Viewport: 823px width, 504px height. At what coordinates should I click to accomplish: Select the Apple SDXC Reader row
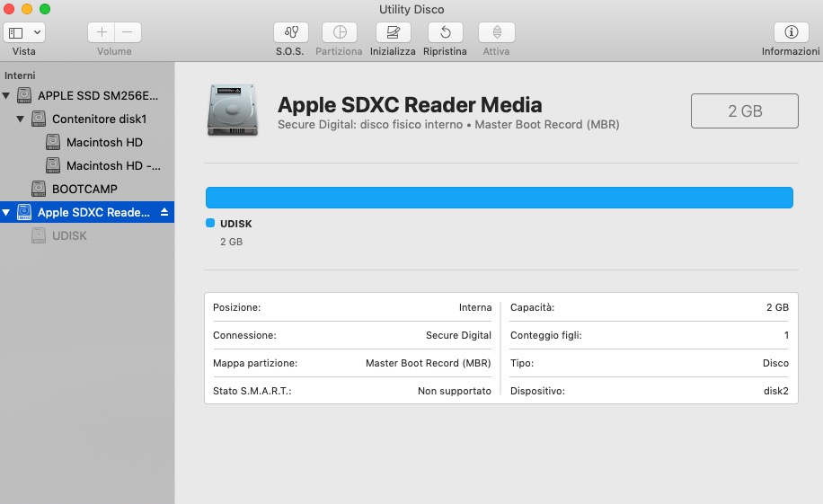point(87,212)
